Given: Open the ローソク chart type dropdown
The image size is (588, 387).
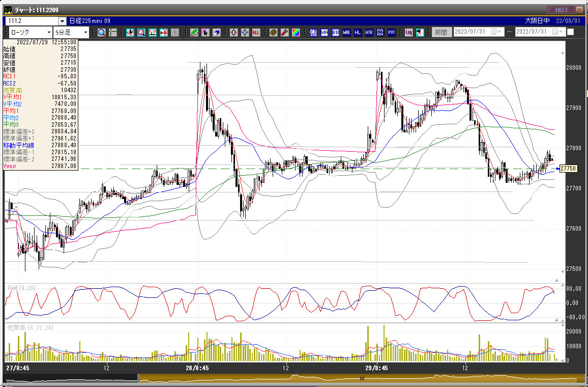Looking at the screenshot, I should 49,32.
